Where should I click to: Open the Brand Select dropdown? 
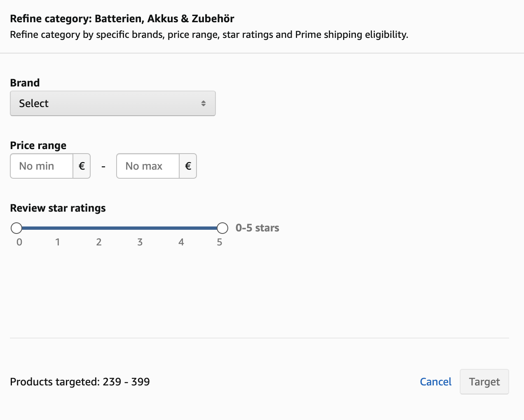(x=112, y=103)
